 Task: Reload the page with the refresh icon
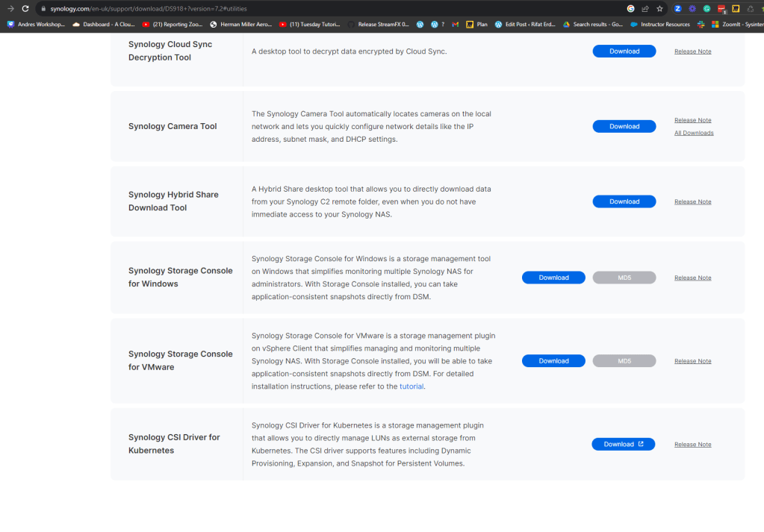point(25,9)
